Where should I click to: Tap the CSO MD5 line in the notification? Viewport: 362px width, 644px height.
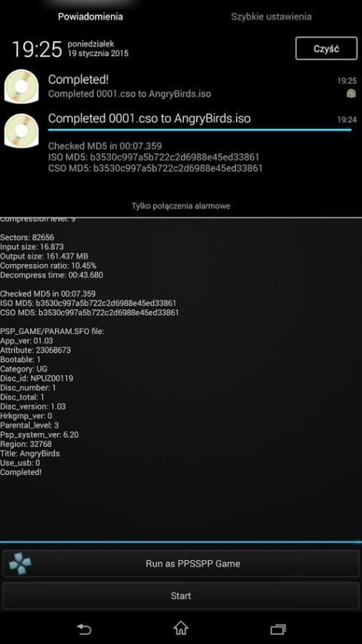(155, 168)
